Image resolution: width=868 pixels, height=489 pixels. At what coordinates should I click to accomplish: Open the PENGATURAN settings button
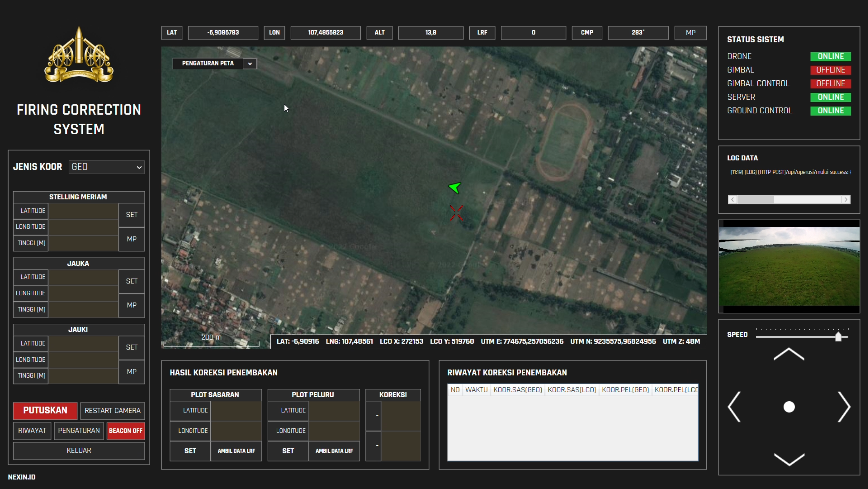[x=79, y=431]
